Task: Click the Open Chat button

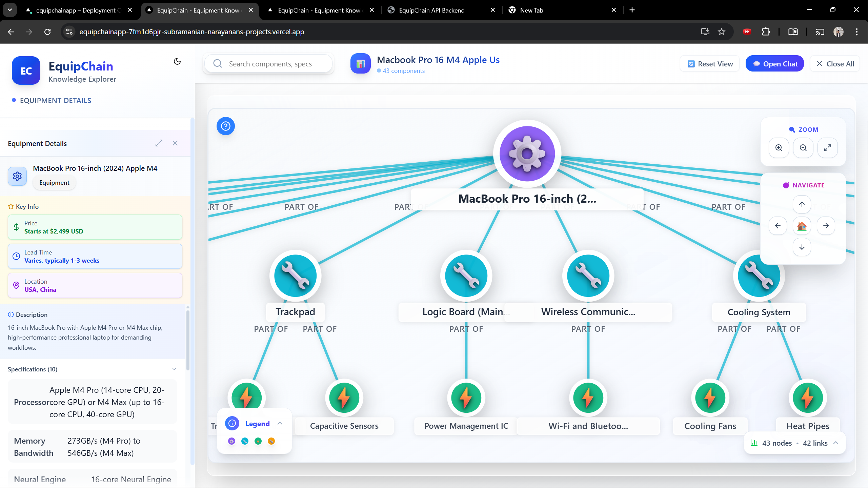Action: (x=775, y=64)
